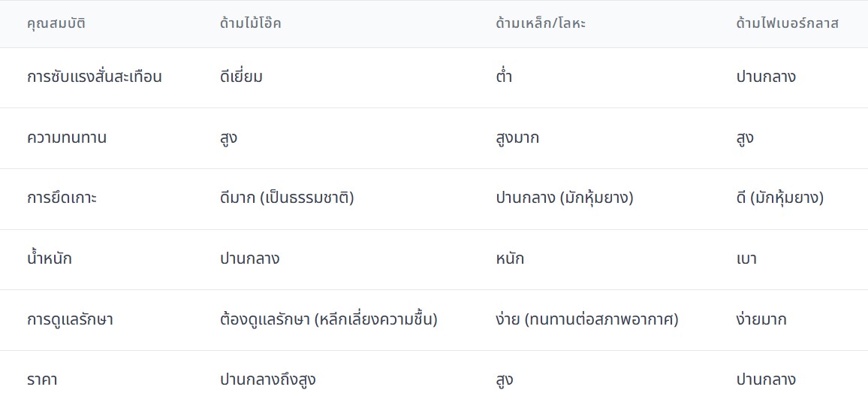Select the ต่ำ cell under ด้ามเหล็ก/โลหะ
The width and height of the screenshot is (868, 408).
click(x=504, y=77)
